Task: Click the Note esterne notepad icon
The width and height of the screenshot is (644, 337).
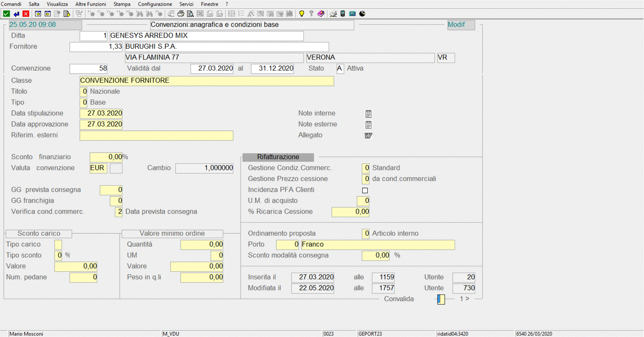Action: pyautogui.click(x=368, y=125)
